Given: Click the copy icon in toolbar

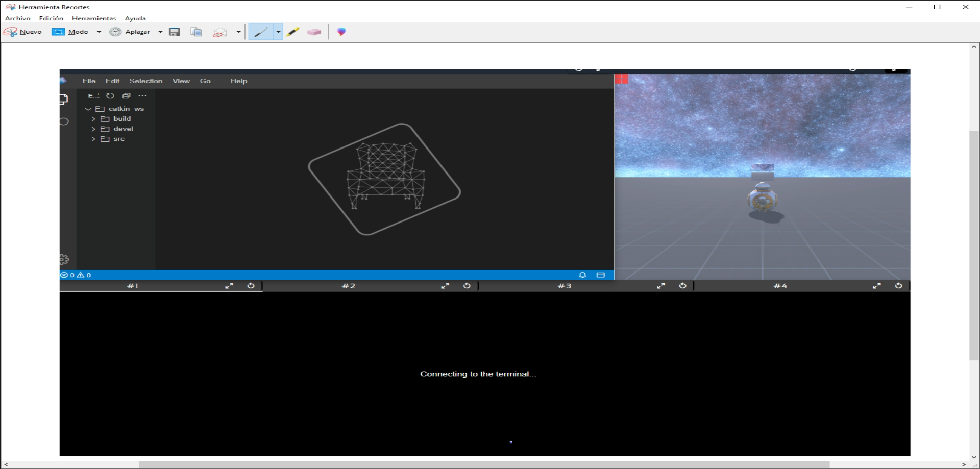Looking at the screenshot, I should (x=196, y=32).
